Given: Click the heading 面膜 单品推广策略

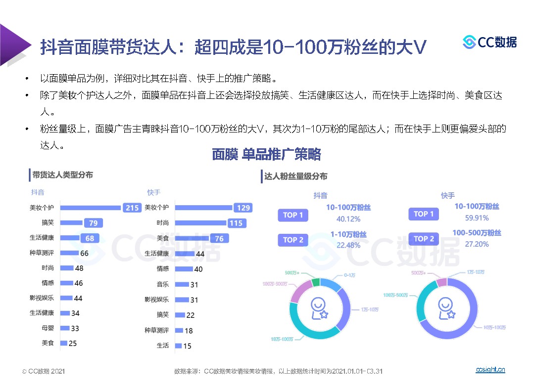Looking at the screenshot, I should point(266,154).
